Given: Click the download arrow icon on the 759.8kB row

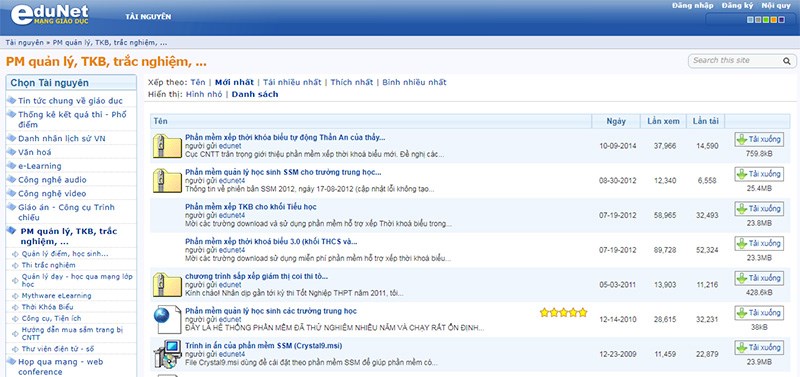Looking at the screenshot, I should [742, 139].
